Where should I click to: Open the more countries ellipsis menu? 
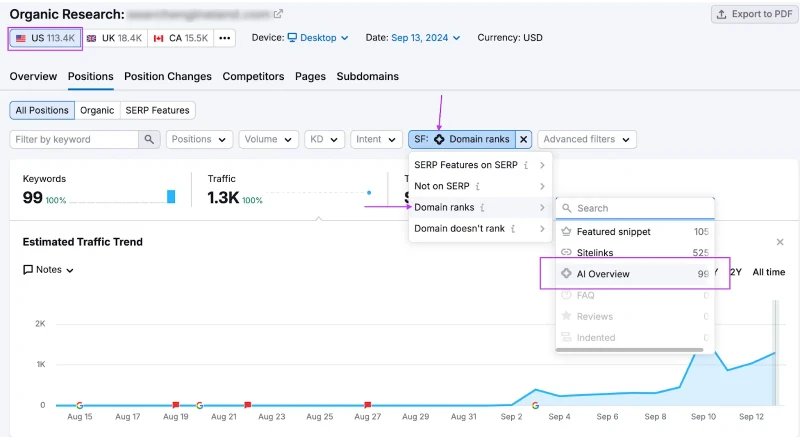[224, 38]
